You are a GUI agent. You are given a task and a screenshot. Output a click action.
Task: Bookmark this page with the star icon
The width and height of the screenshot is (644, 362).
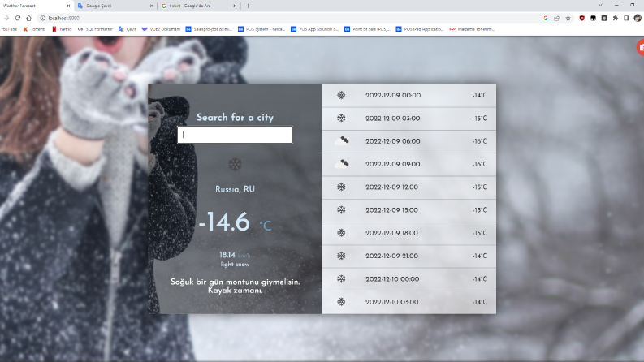pyautogui.click(x=568, y=18)
